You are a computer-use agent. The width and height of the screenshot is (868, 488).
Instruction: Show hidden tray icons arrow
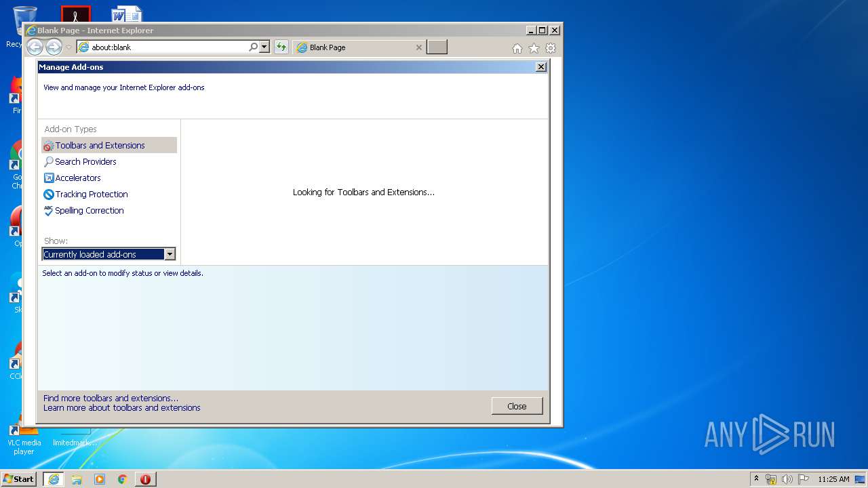[x=757, y=479]
